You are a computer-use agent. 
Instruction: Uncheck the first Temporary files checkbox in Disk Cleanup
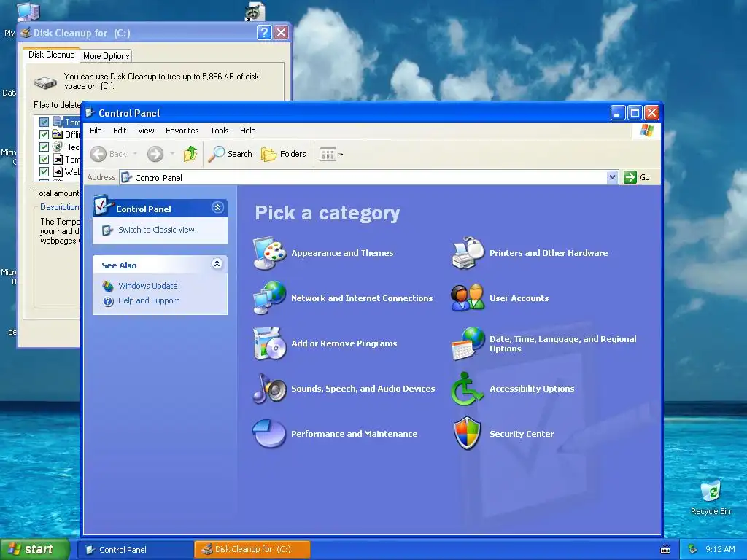[44, 122]
